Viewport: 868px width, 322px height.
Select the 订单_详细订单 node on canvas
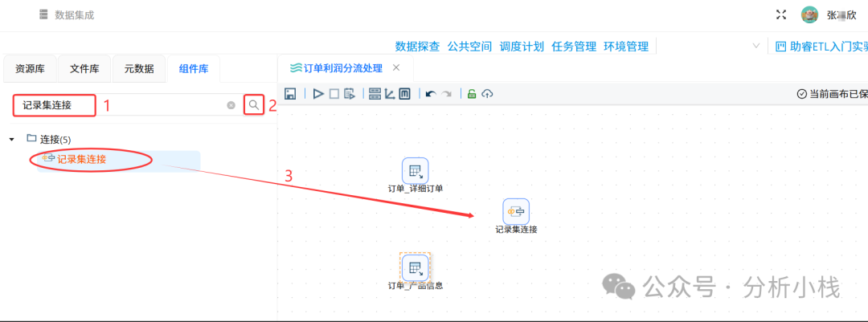click(x=416, y=171)
